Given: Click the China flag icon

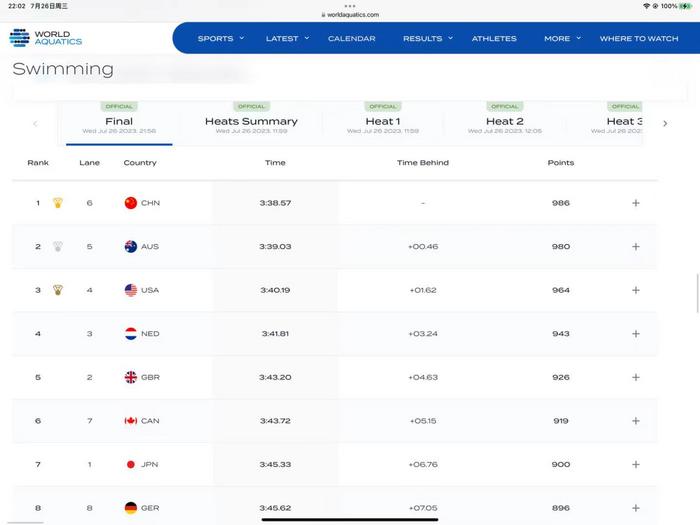Looking at the screenshot, I should pyautogui.click(x=130, y=203).
